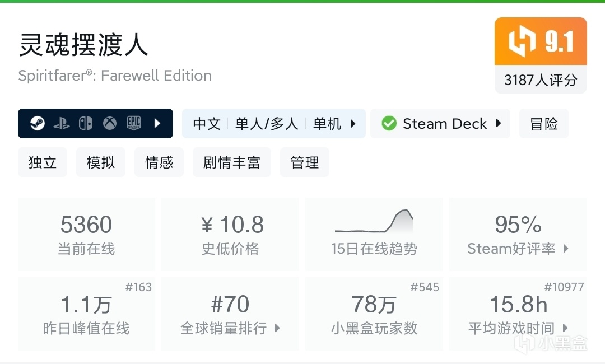
Task: Click the Epic Games platform icon
Action: click(x=133, y=123)
